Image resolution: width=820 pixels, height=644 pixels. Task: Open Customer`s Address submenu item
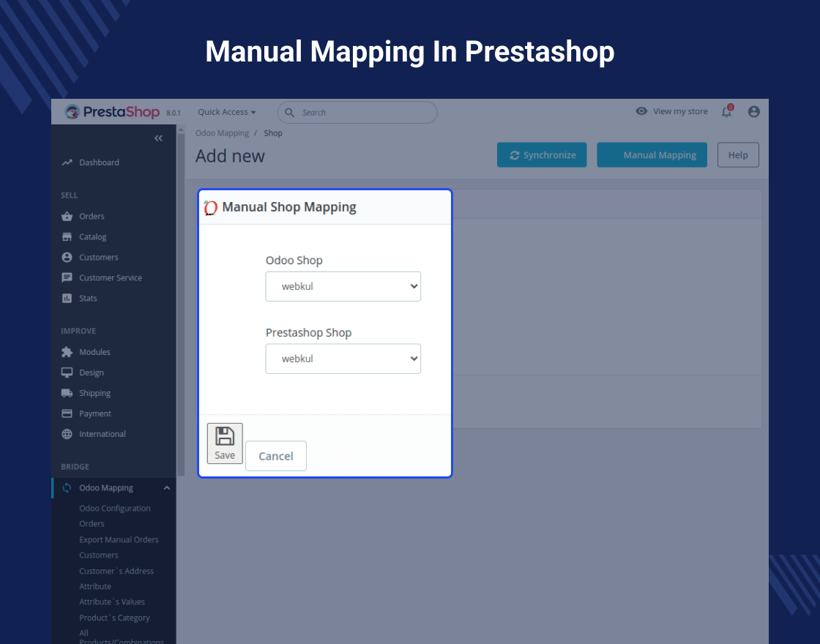[x=116, y=571]
